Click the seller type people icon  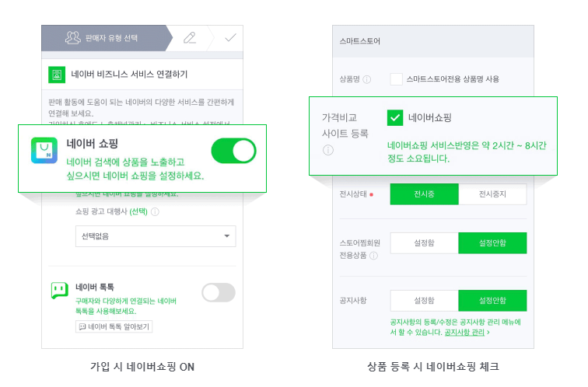click(73, 37)
